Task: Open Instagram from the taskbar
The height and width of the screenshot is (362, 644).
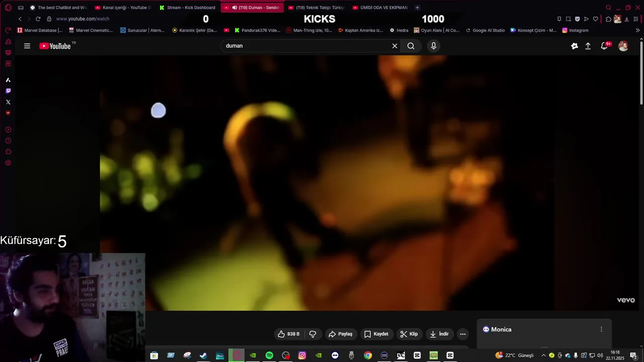Action: 302,355
